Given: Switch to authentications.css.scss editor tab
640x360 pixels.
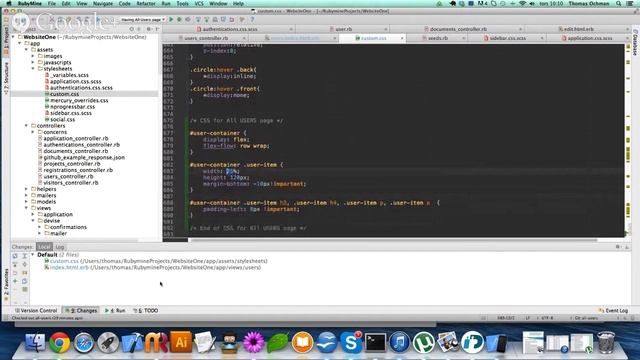Looking at the screenshot, I should point(230,29).
